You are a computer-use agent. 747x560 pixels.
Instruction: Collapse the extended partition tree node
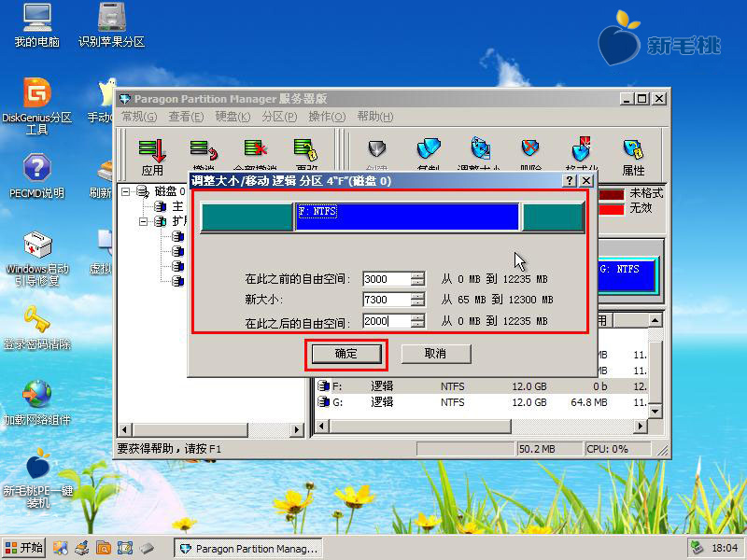coord(144,221)
